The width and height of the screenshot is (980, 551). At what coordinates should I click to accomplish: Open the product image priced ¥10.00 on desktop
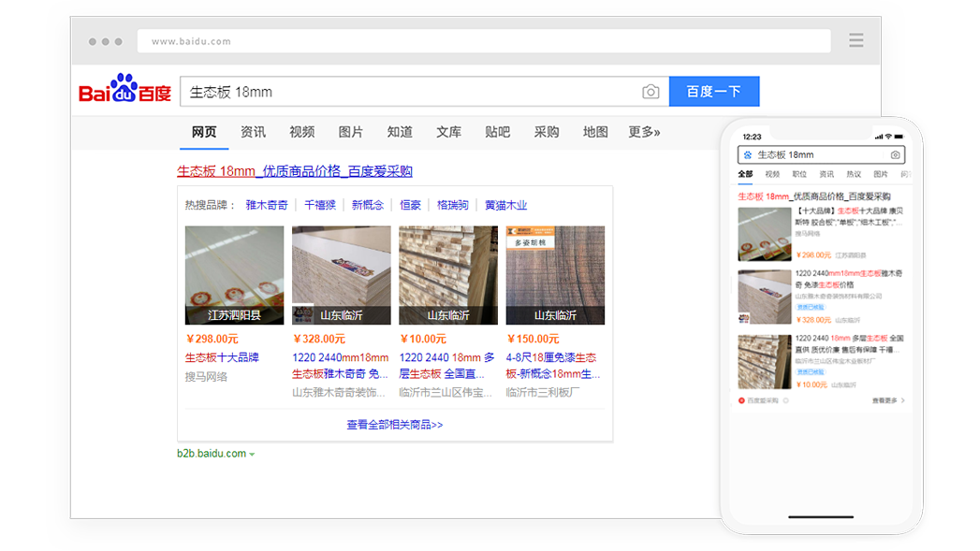448,275
